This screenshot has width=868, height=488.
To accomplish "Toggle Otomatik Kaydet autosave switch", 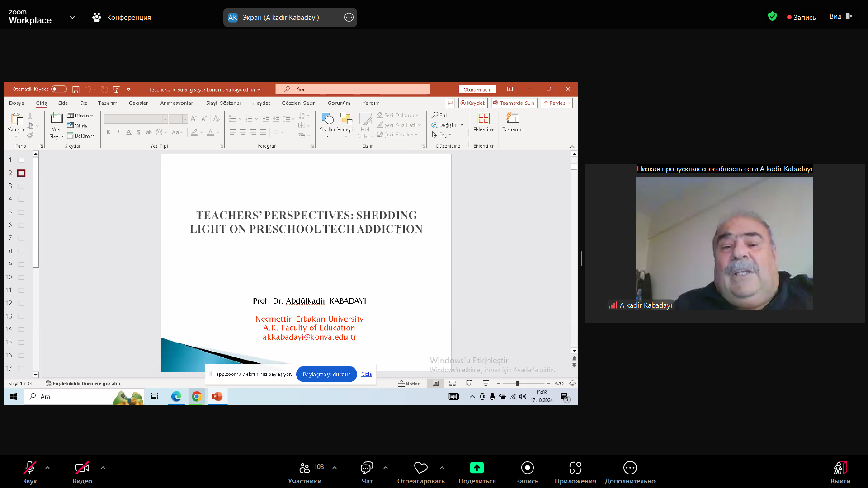I will click(x=59, y=89).
